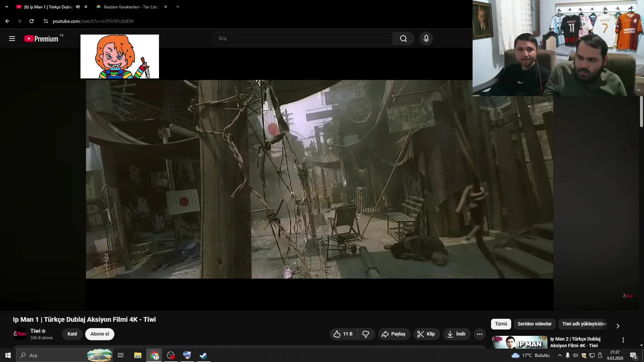Open options for Ip Man 2 suggestion

pyautogui.click(x=623, y=340)
